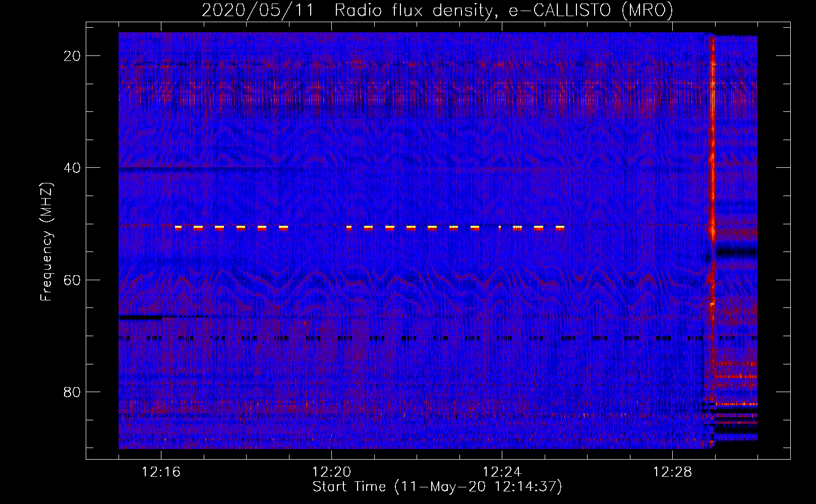Click the 40 frequency tick label

pos(72,168)
